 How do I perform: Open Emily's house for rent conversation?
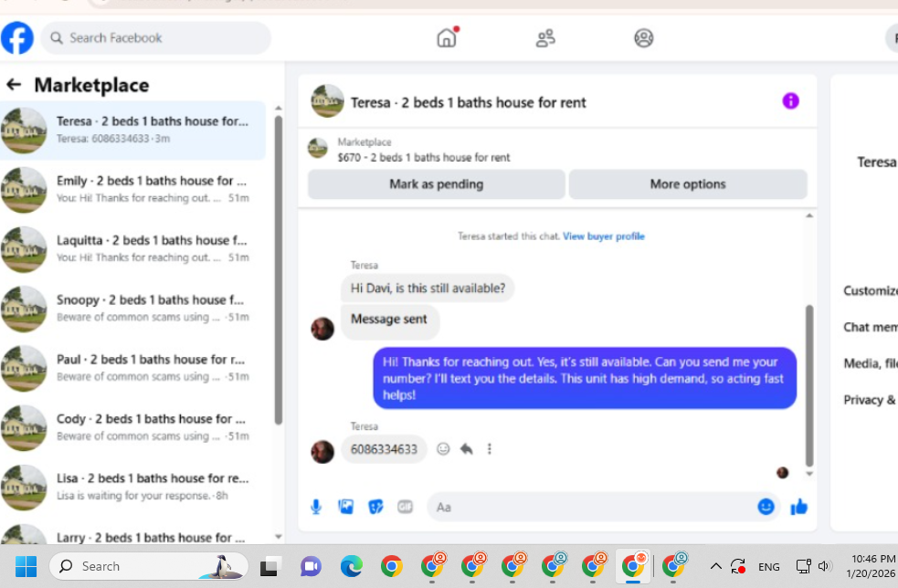[132, 190]
